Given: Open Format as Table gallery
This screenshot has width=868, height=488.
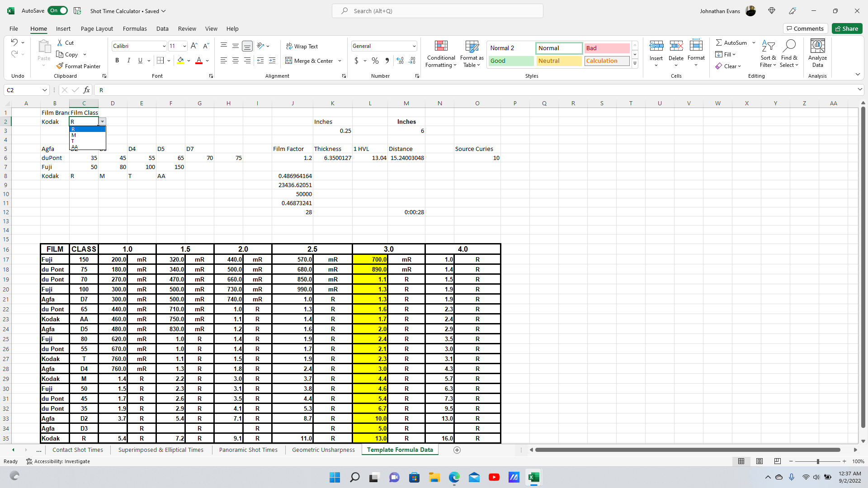Looking at the screenshot, I should [x=472, y=54].
